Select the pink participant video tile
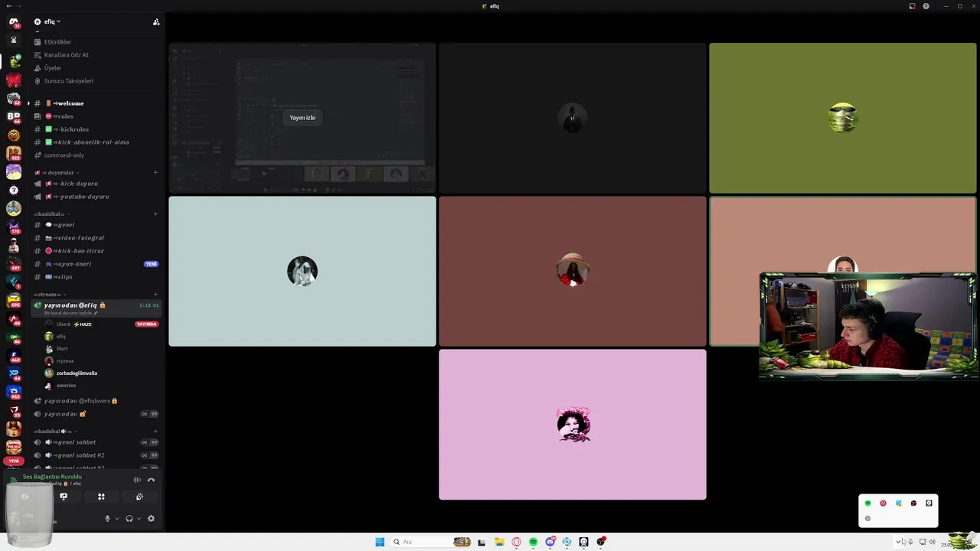This screenshot has height=551, width=980. click(573, 425)
